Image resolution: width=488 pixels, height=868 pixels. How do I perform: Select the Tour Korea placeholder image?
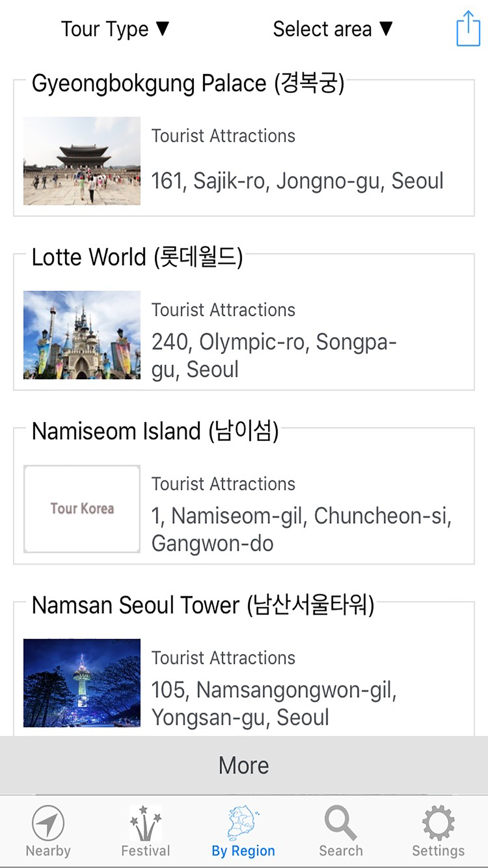click(82, 509)
